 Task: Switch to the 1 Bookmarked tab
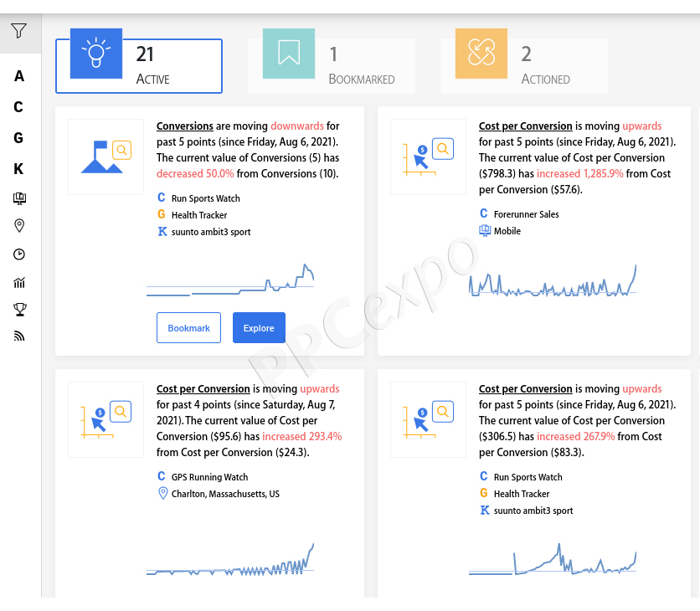tap(332, 65)
